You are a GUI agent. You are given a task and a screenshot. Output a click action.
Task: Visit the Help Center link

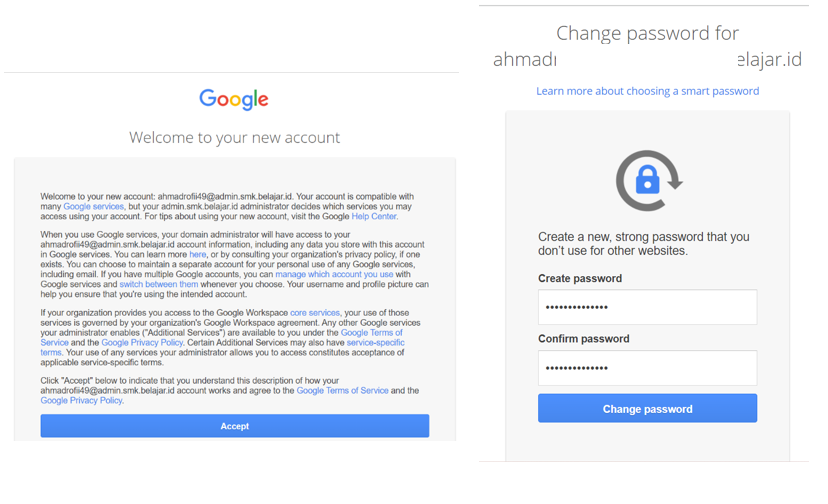coord(374,217)
